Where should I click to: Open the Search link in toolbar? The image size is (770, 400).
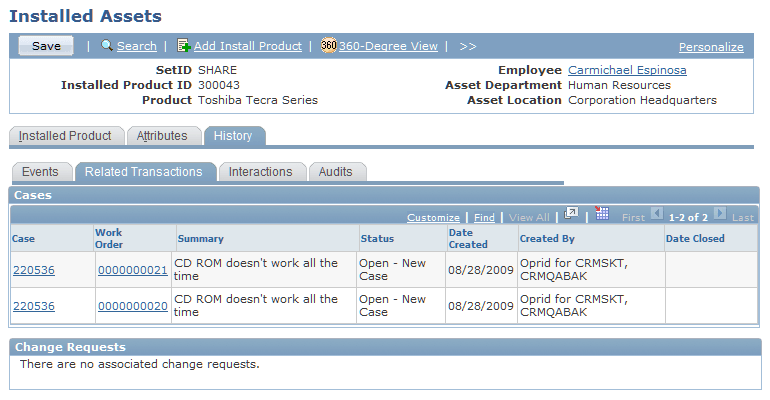(x=137, y=46)
